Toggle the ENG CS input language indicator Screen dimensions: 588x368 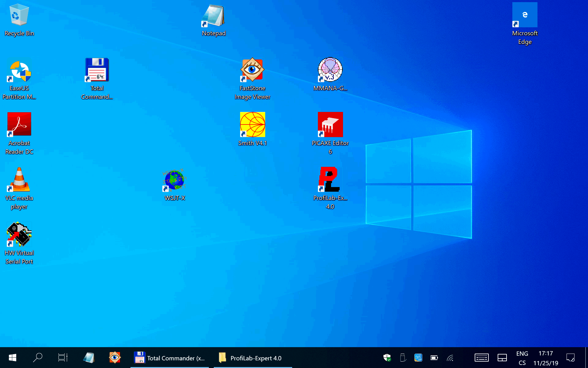pyautogui.click(x=522, y=358)
